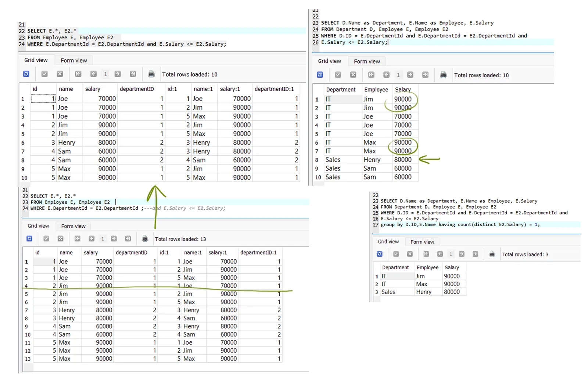Click next page arrow in bottom-right results toolbar
588x391 pixels.
462,254
